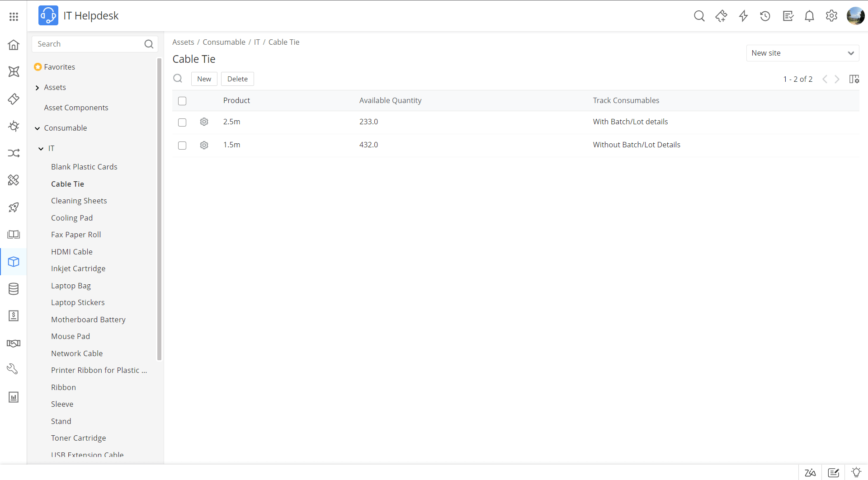Open the New site dropdown
The width and height of the screenshot is (868, 480).
point(802,53)
